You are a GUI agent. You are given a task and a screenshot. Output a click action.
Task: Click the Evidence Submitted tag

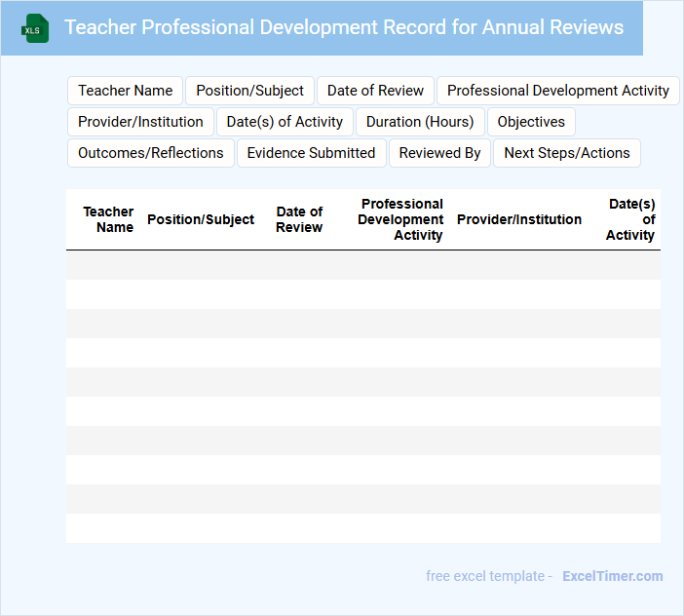311,153
